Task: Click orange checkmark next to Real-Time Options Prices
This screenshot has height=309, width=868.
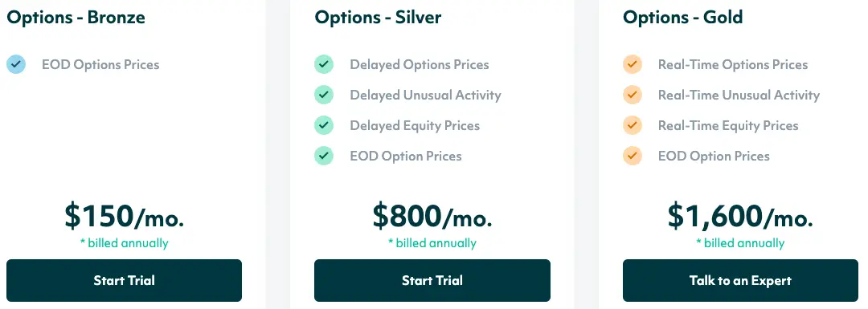Action: point(633,65)
